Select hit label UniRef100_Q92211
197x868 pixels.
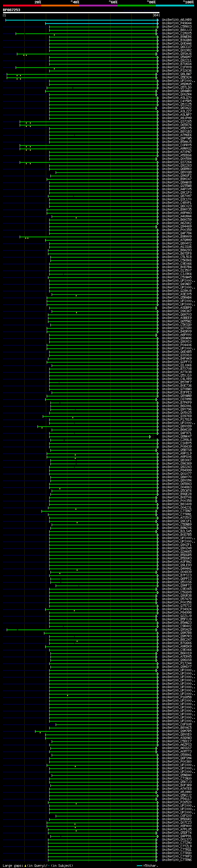(x=177, y=60)
